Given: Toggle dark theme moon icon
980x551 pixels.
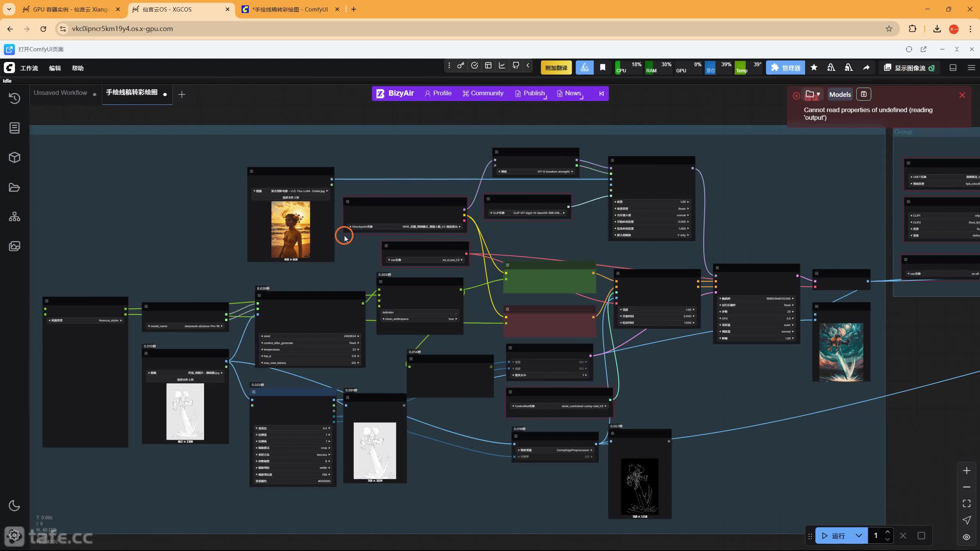Looking at the screenshot, I should tap(15, 505).
